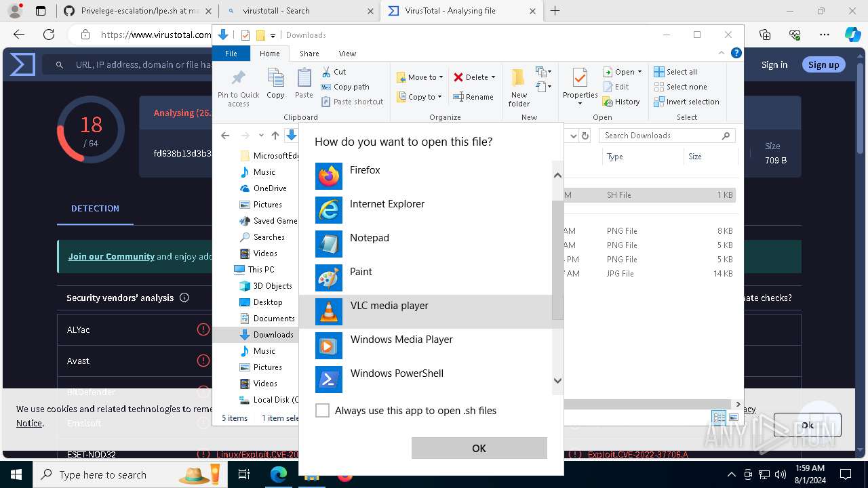
Task: Open the Join our Community link
Action: point(111,256)
